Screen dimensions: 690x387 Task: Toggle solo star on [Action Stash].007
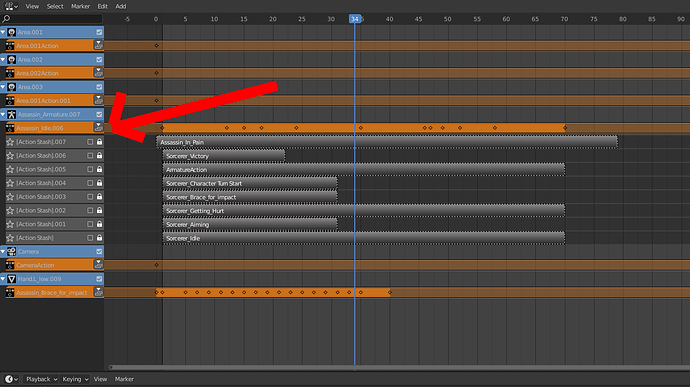pos(10,142)
